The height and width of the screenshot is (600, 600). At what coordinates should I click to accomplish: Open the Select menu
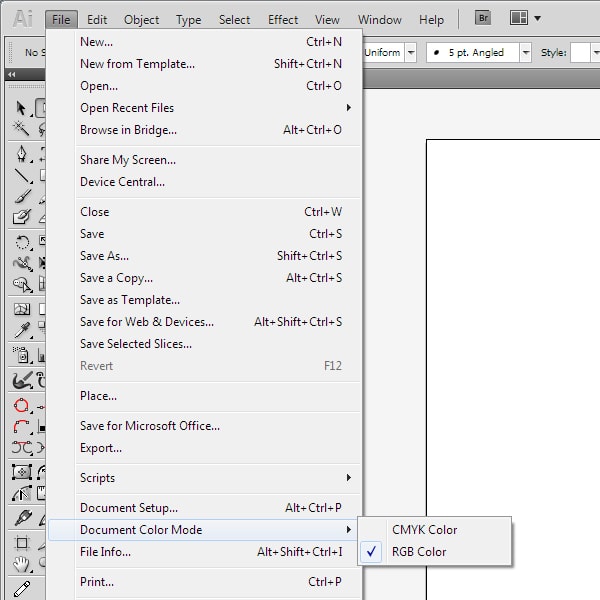click(x=235, y=20)
